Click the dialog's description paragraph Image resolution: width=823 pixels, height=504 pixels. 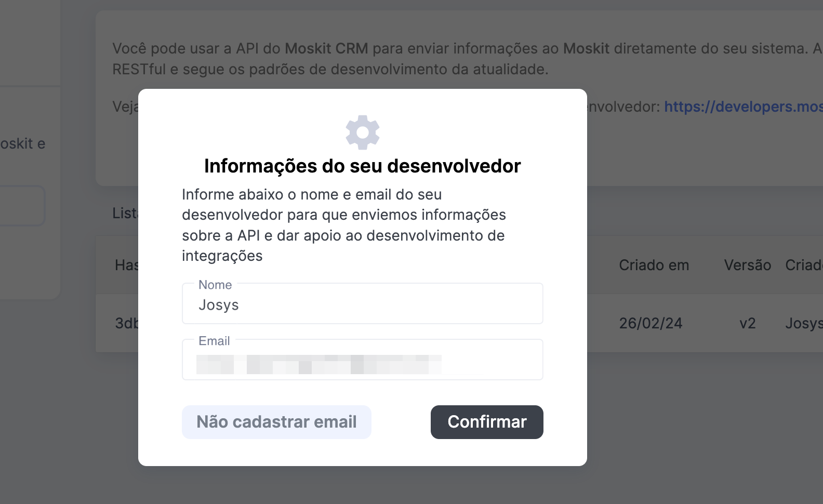(343, 225)
